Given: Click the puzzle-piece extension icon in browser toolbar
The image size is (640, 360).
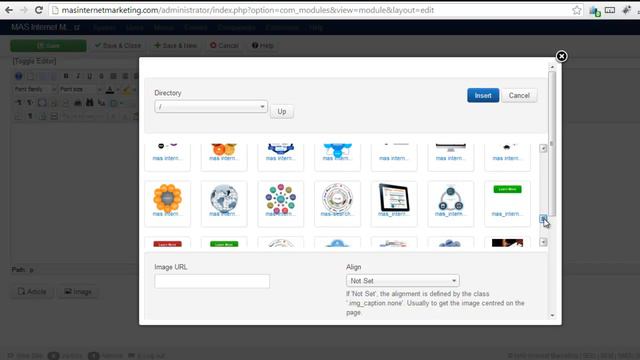Looking at the screenshot, I should point(626,10).
